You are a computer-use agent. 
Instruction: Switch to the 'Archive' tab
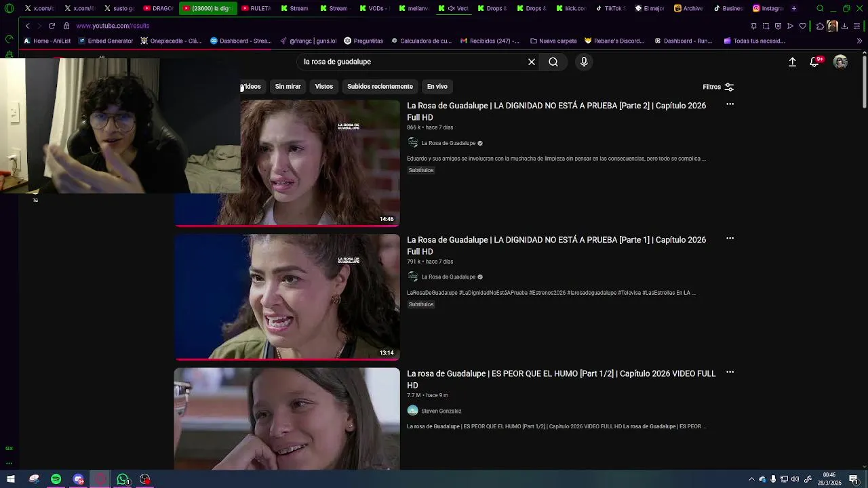click(x=689, y=8)
